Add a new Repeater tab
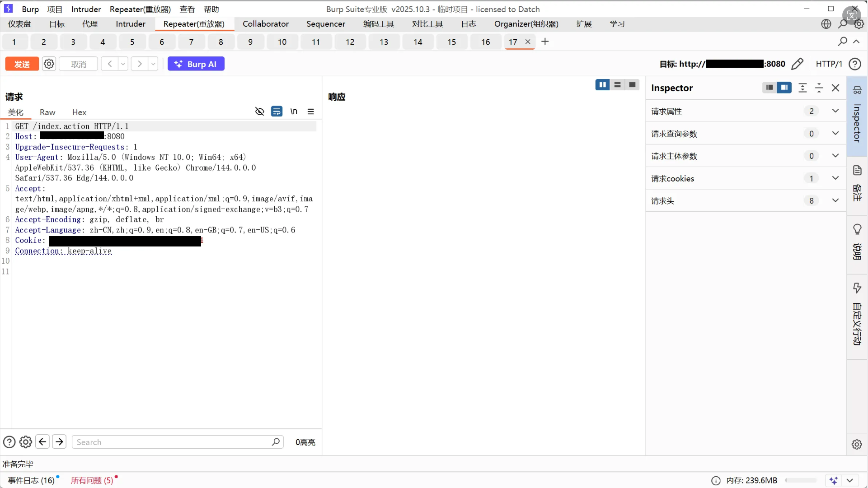Viewport: 868px width, 488px height. pos(545,42)
